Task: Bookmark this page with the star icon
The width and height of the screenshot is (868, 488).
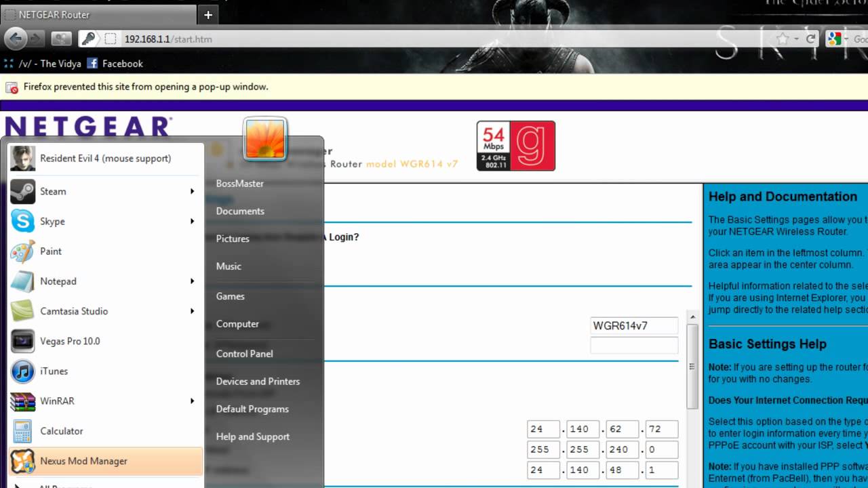Action: pyautogui.click(x=783, y=39)
